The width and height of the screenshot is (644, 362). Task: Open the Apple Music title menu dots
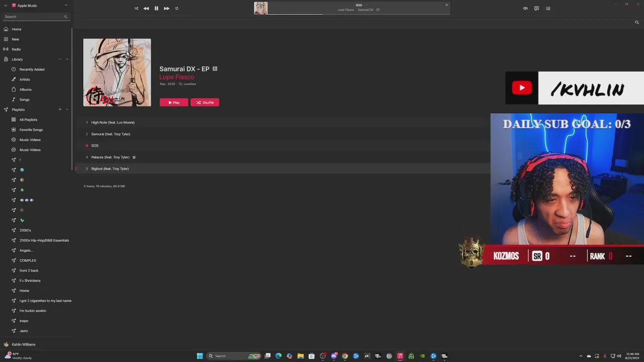pos(66,6)
